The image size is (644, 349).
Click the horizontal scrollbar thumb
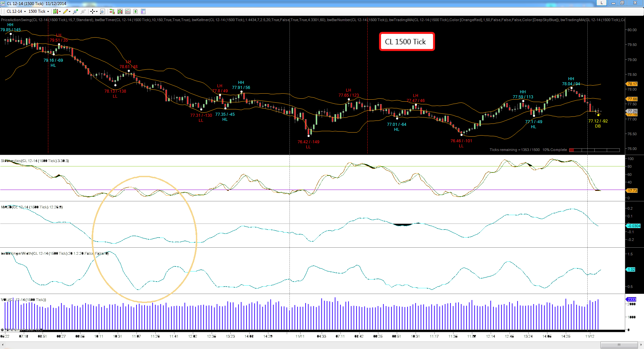click(619, 345)
